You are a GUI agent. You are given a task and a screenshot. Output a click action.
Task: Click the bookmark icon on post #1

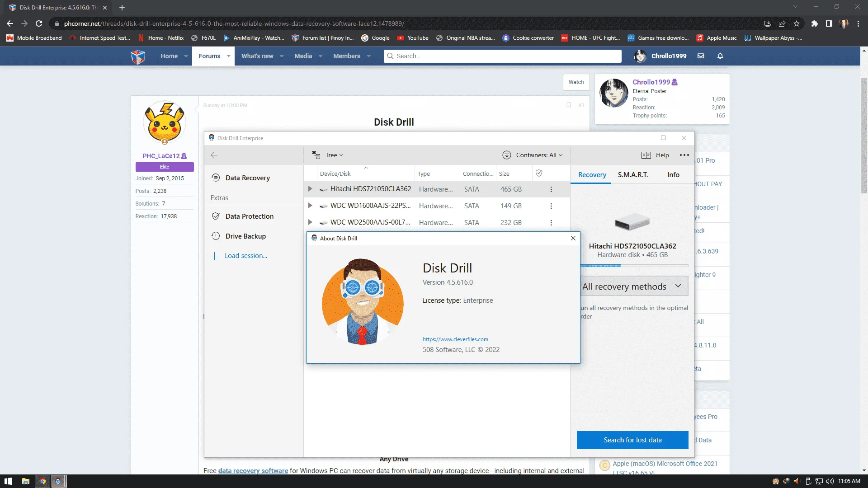pos(569,105)
